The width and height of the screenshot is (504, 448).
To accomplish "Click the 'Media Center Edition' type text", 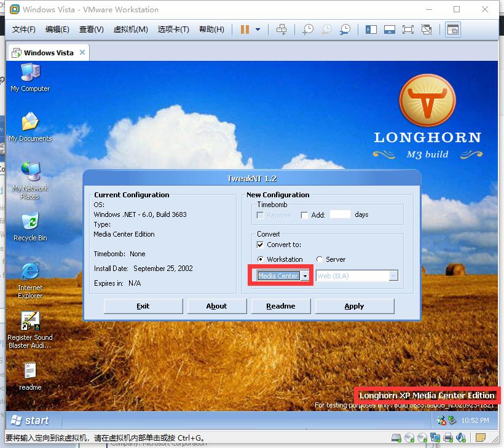I will [x=124, y=234].
